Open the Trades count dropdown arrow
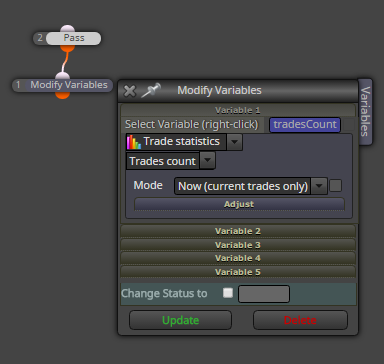384x364 pixels. [x=207, y=161]
